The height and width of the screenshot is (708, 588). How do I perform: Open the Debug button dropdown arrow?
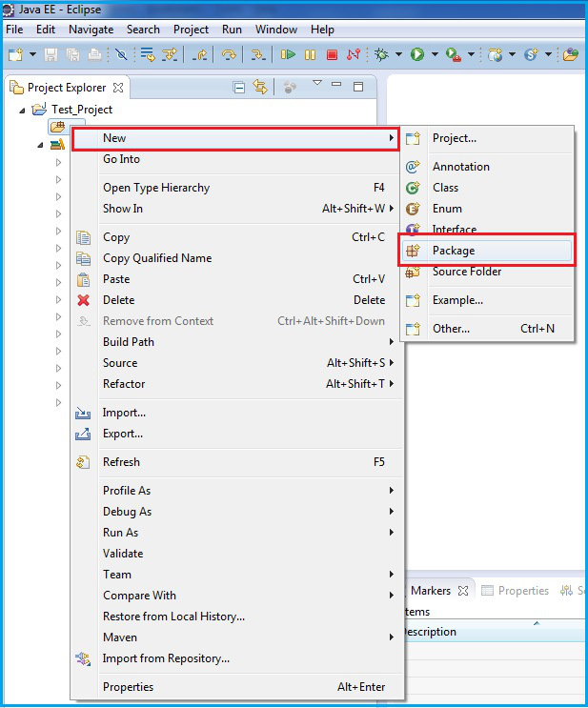click(398, 54)
